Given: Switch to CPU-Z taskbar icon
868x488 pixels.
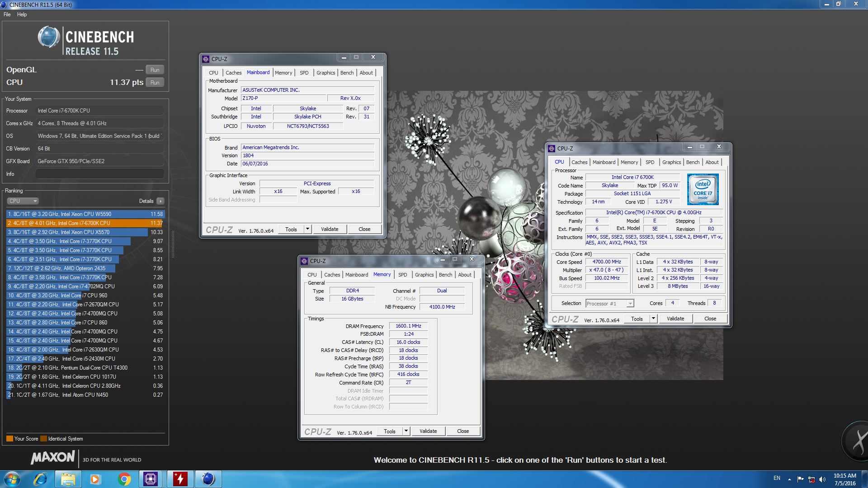Looking at the screenshot, I should 150,479.
